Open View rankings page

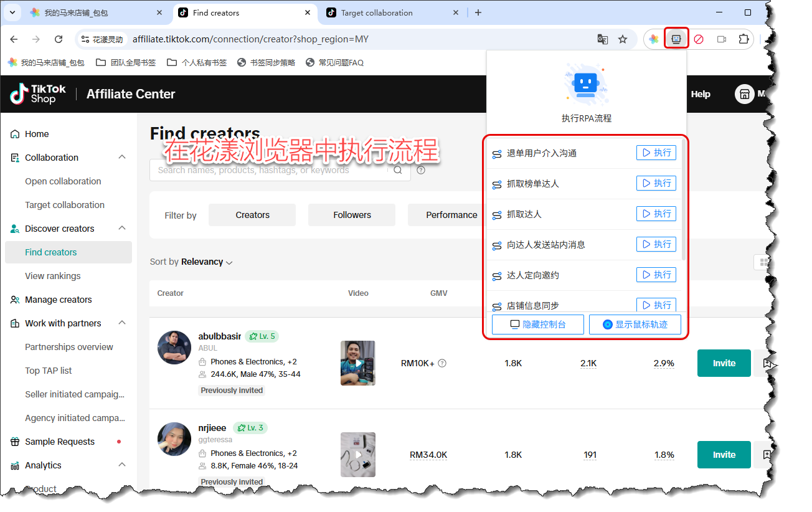coord(53,276)
